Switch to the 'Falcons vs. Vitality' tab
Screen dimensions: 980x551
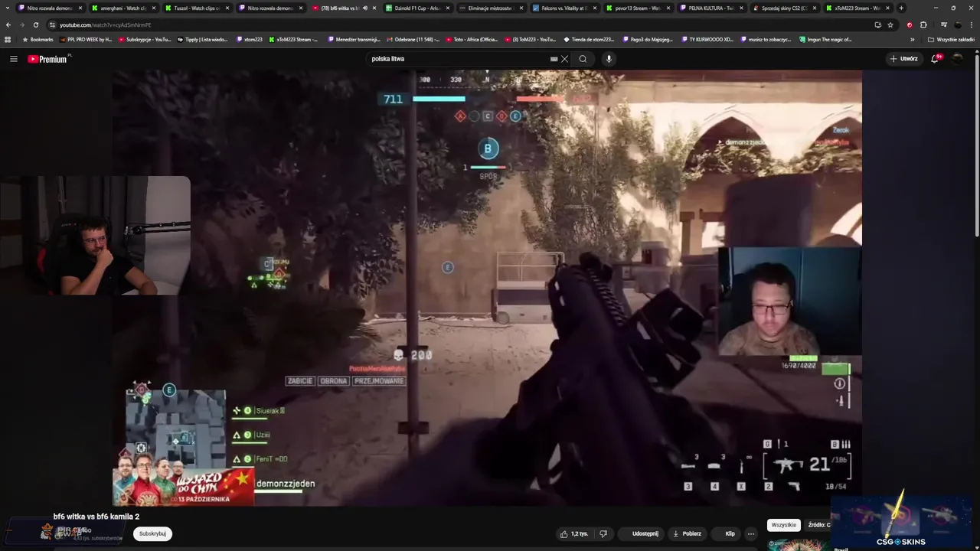[x=564, y=8]
